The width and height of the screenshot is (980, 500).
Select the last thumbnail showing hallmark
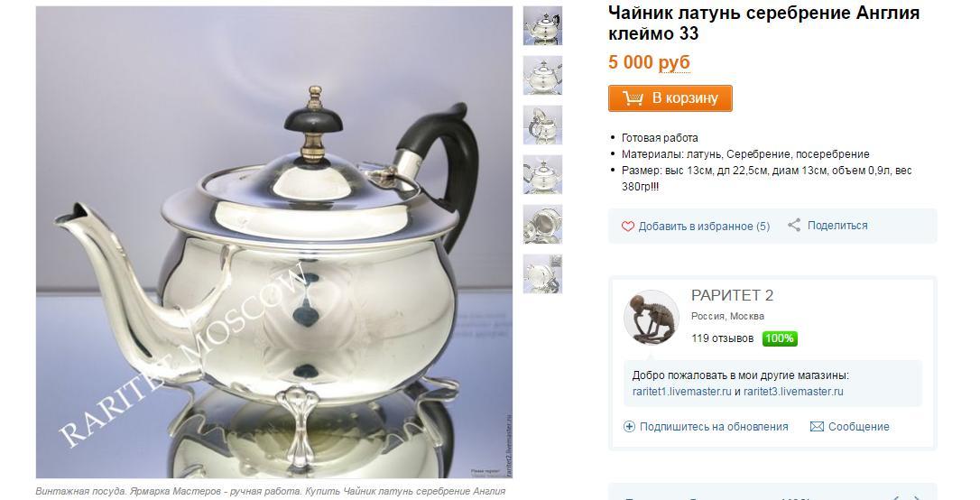pyautogui.click(x=542, y=273)
